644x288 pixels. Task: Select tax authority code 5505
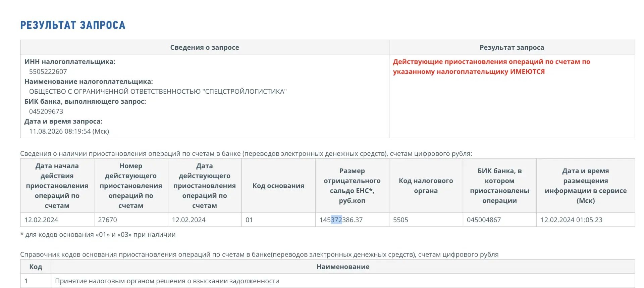[x=400, y=220]
